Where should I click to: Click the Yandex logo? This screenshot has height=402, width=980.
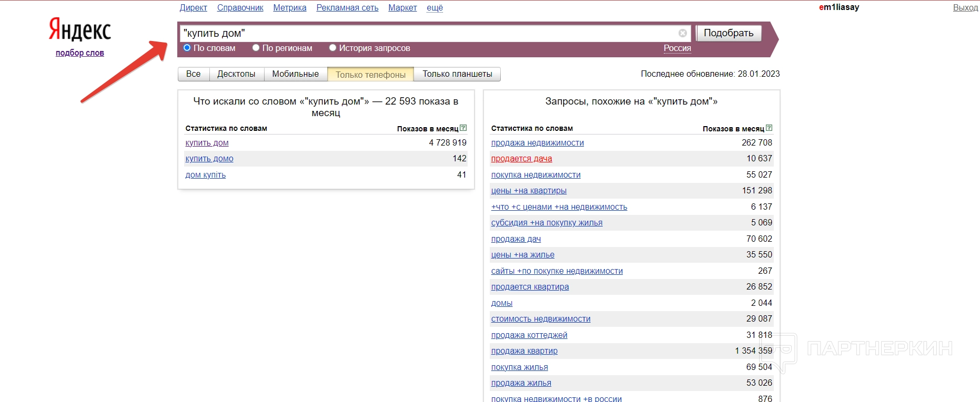[80, 29]
